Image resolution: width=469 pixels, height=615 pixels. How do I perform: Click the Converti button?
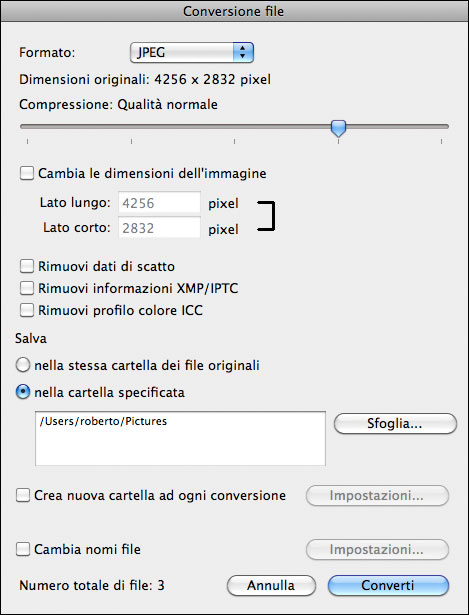pos(388,586)
